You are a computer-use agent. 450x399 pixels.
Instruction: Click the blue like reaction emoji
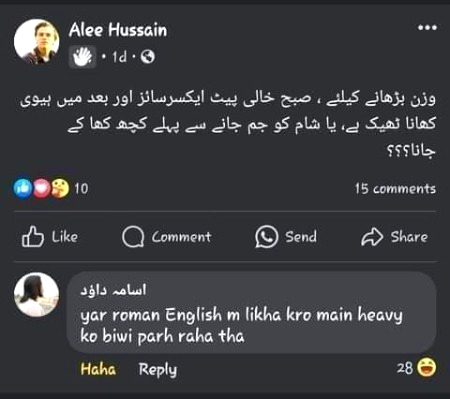(x=22, y=188)
